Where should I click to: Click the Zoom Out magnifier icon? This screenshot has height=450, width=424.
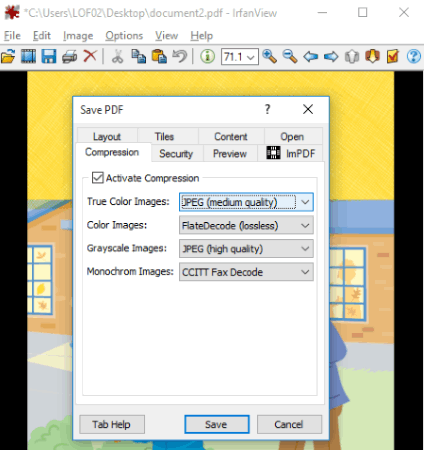pos(290,56)
